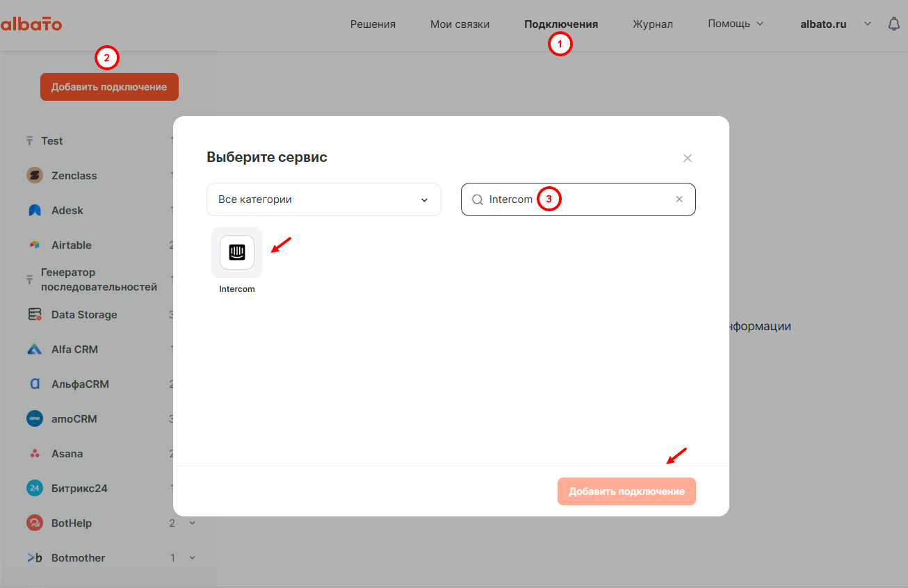Click the Битрикс24 icon in sidebar
This screenshot has height=588, width=908.
[35, 489]
